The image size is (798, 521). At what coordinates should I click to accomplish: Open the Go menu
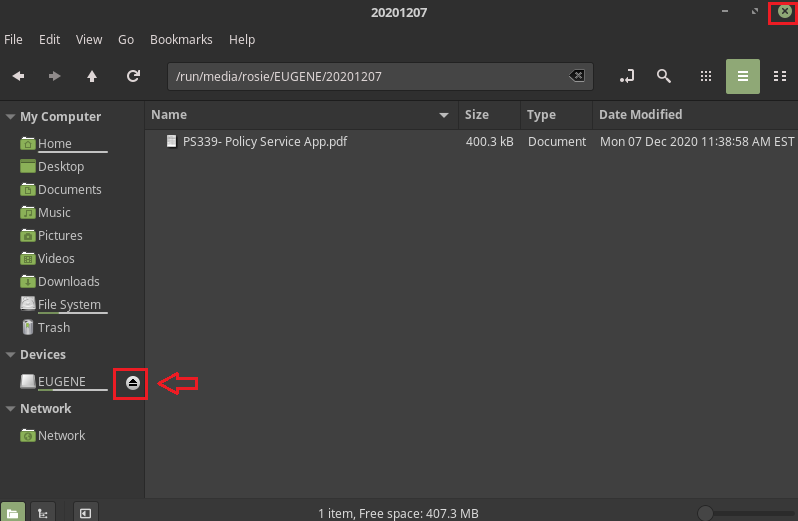(x=126, y=40)
